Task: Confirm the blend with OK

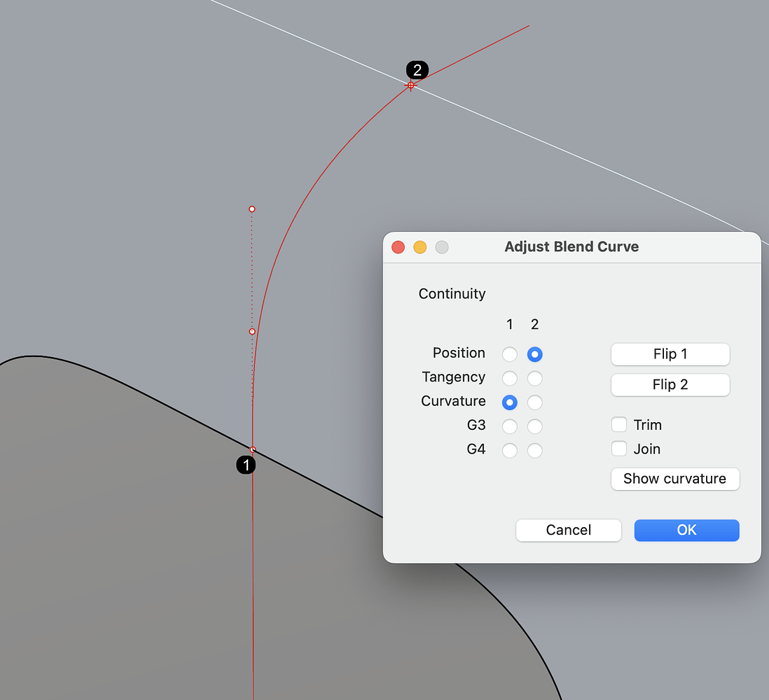Action: tap(686, 530)
